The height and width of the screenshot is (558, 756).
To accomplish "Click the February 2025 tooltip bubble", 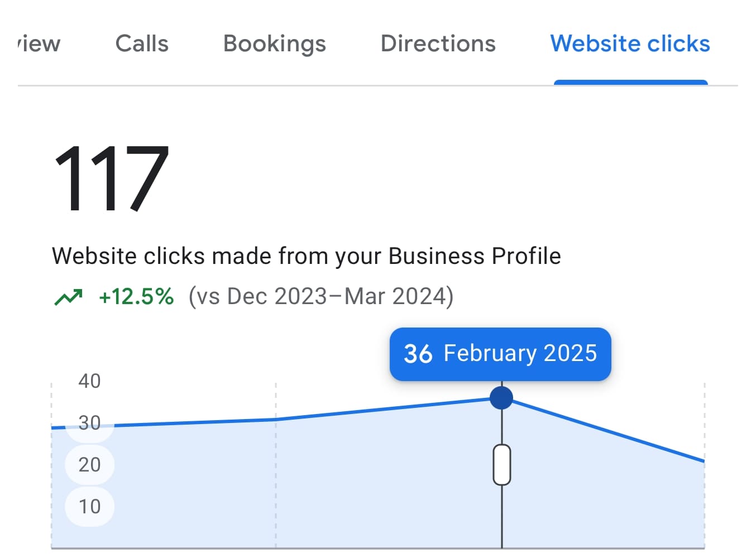I will [x=500, y=353].
